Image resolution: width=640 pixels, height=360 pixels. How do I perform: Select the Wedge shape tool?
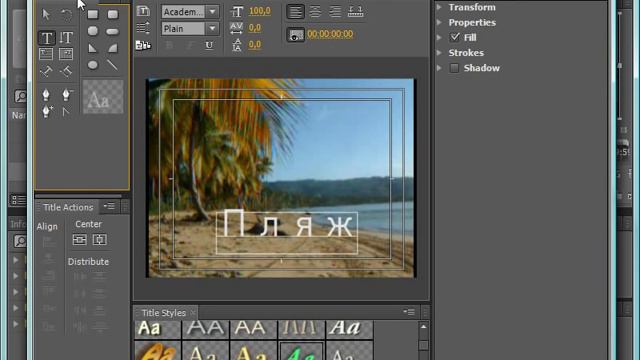(93, 48)
